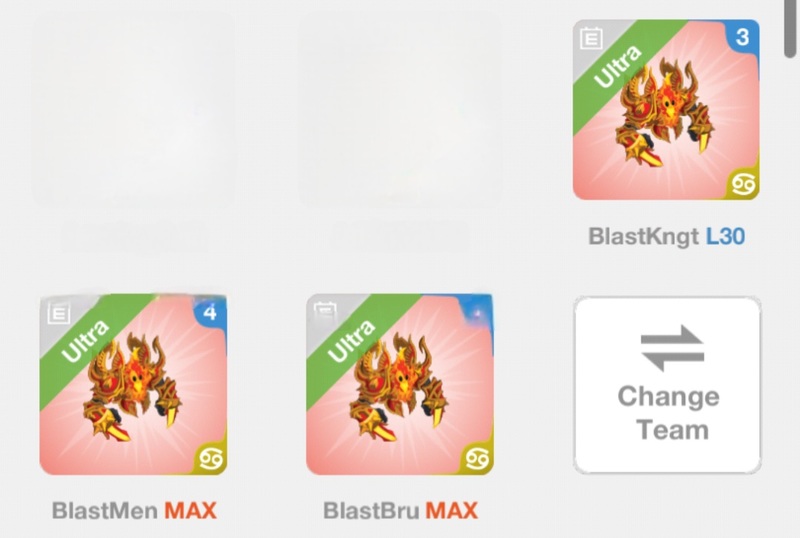Select the BlastMen hero card

(x=133, y=384)
